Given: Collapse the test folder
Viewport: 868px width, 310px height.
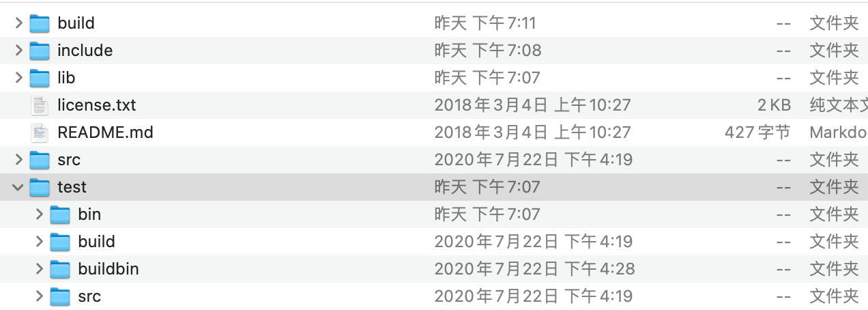Looking at the screenshot, I should [18, 187].
